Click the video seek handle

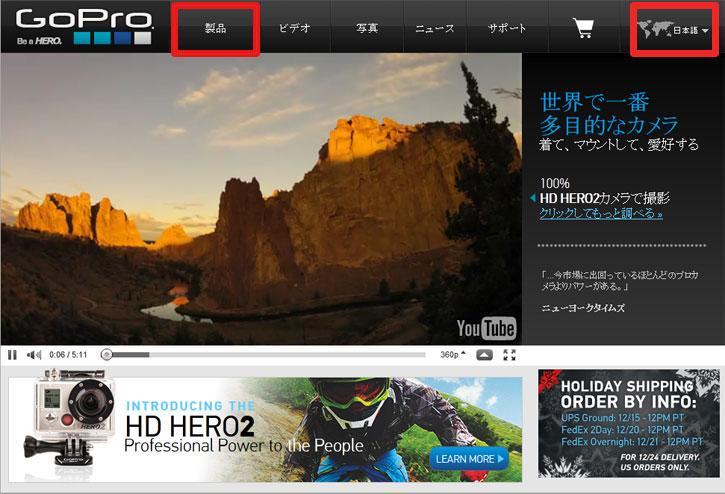point(106,355)
